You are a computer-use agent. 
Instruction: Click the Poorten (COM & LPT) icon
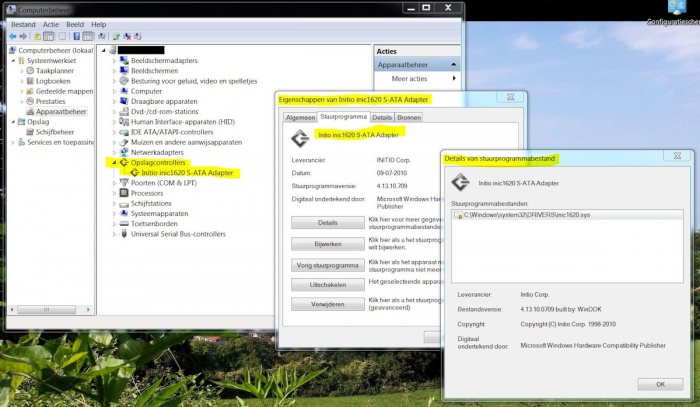click(124, 183)
